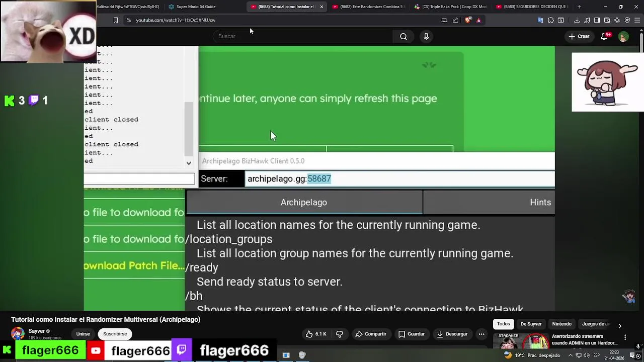Switch to Triple Baka Pack tab

coord(450,7)
